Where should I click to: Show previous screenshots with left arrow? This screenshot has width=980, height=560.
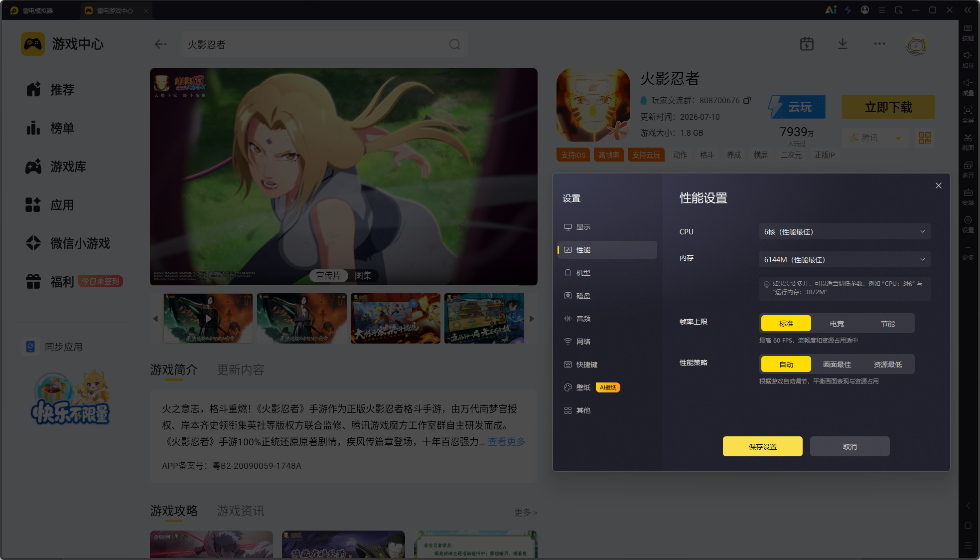pyautogui.click(x=155, y=319)
